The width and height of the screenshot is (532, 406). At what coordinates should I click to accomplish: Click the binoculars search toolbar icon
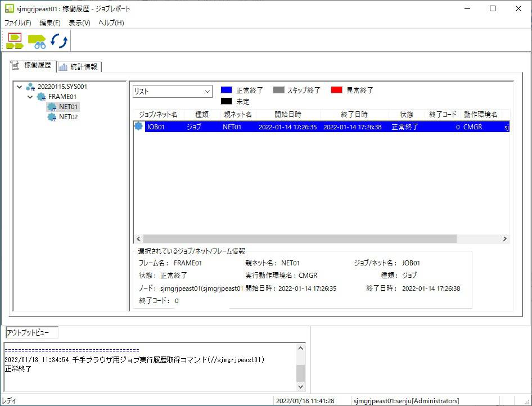[x=37, y=42]
